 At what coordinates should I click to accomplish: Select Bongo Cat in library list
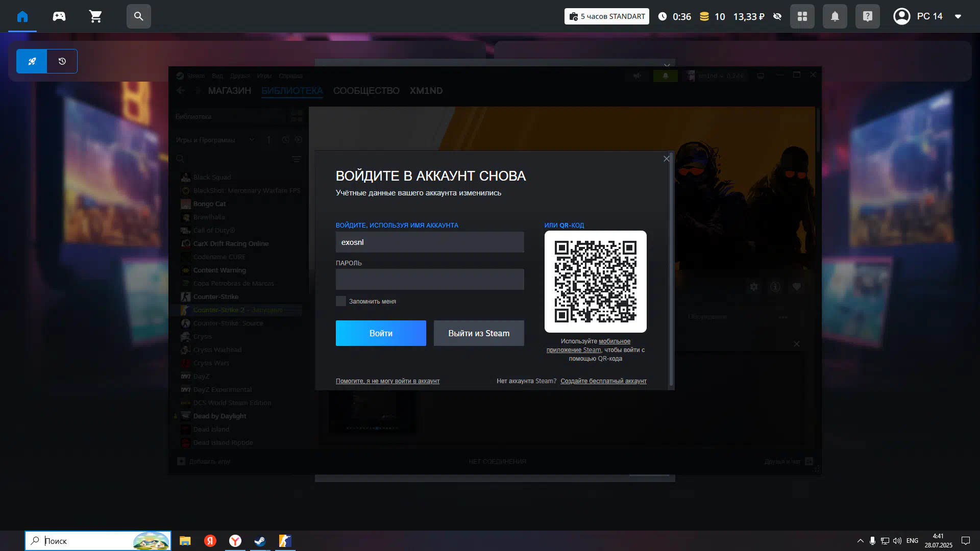point(209,204)
